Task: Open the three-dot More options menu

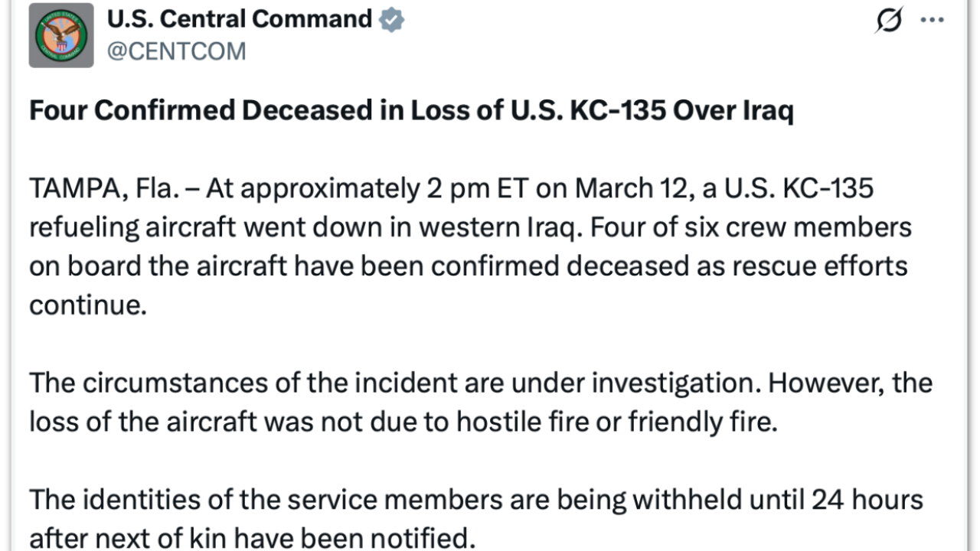Action: 932,20
